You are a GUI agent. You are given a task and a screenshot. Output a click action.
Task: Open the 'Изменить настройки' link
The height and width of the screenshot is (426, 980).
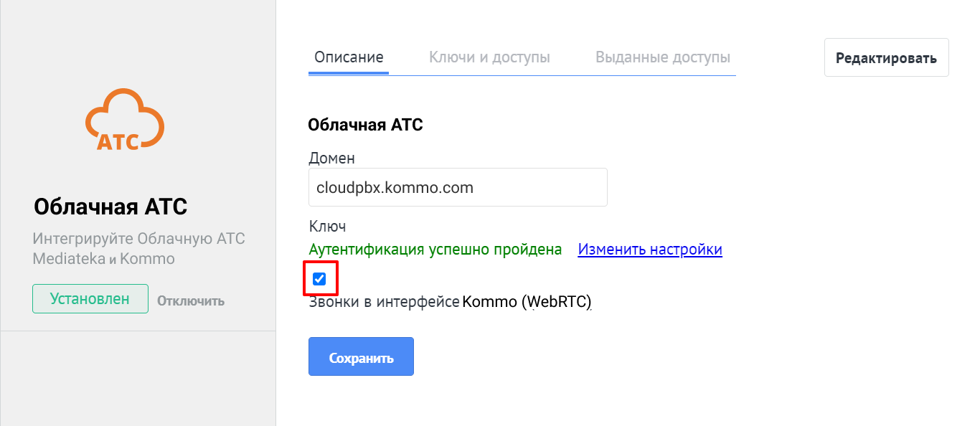click(x=650, y=250)
